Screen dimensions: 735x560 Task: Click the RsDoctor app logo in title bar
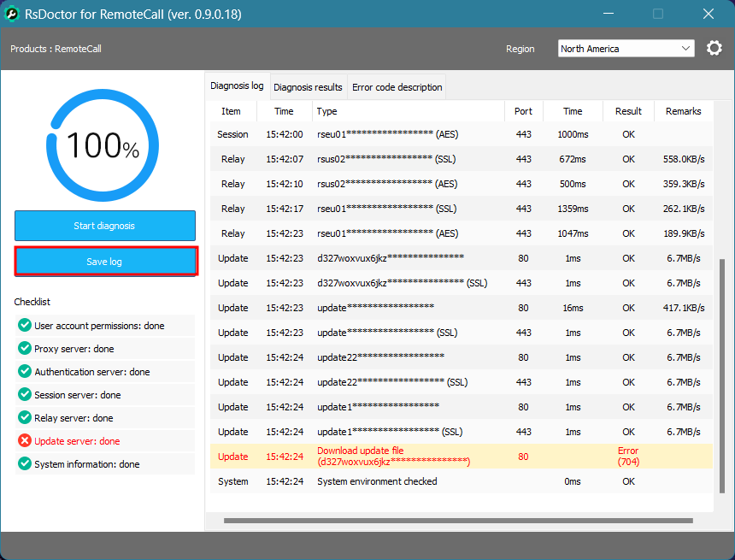point(12,14)
